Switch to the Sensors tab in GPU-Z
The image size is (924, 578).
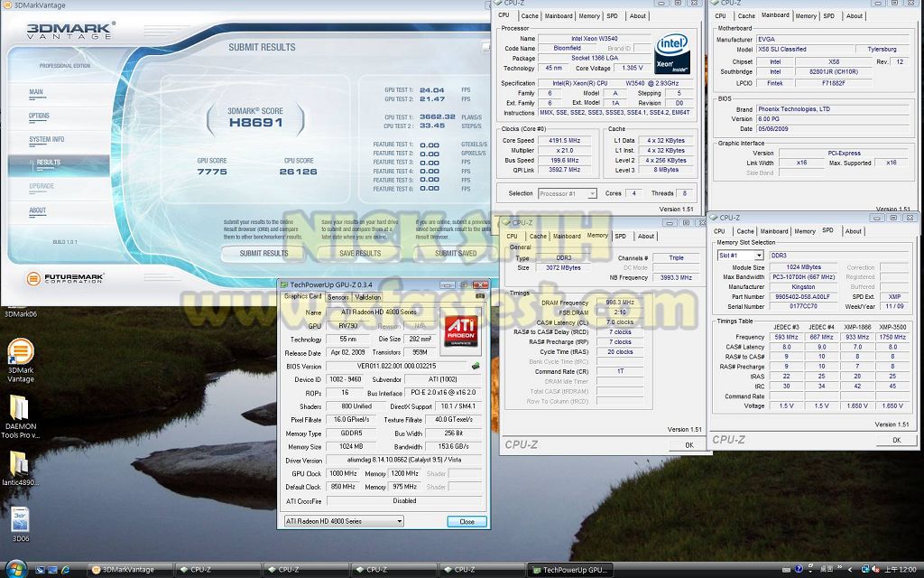point(338,296)
